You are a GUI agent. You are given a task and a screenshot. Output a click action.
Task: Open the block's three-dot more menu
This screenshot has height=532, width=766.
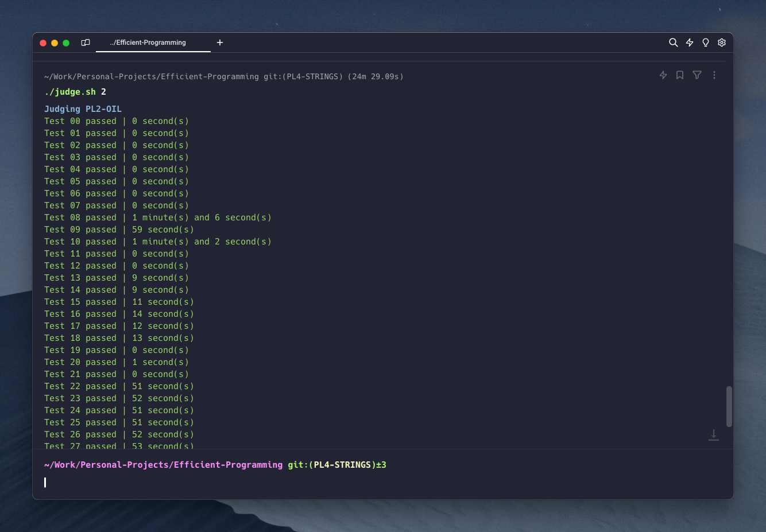point(714,75)
